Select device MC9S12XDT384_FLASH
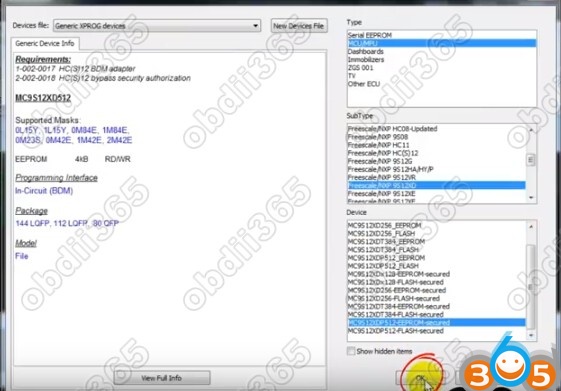 (x=436, y=250)
